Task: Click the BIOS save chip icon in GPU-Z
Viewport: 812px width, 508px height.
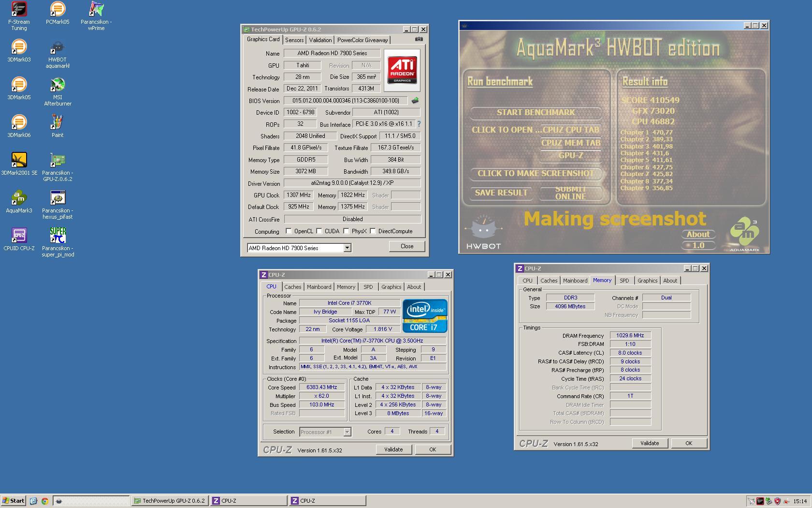Action: click(415, 101)
